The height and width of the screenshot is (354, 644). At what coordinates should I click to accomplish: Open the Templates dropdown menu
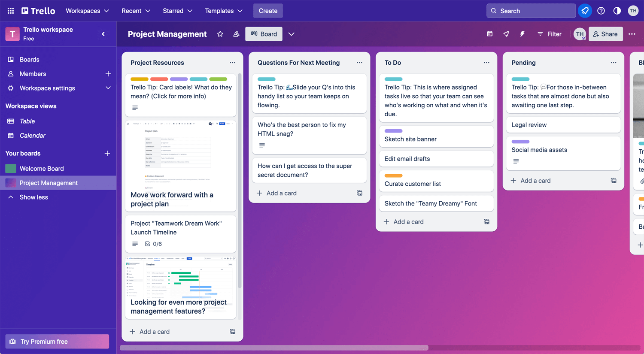coord(224,11)
